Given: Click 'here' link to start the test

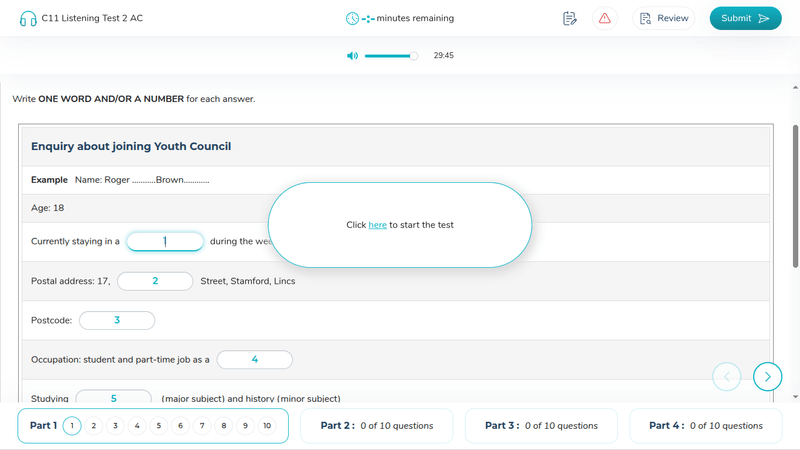Looking at the screenshot, I should click(377, 225).
